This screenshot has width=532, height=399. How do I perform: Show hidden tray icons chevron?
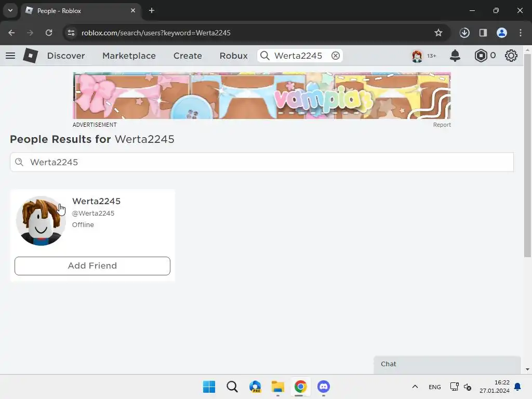(415, 387)
